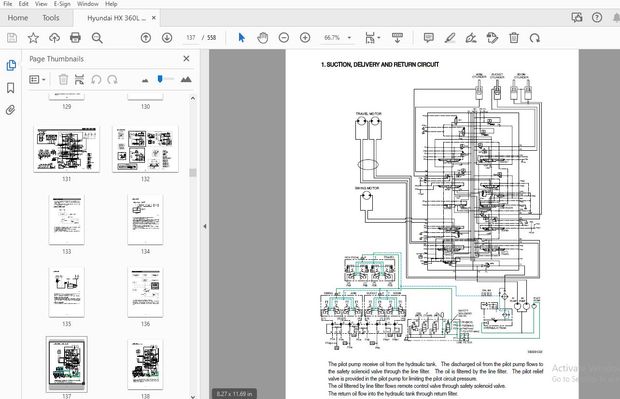Add the document to starred files
This screenshot has width=620, height=399.
[x=33, y=38]
